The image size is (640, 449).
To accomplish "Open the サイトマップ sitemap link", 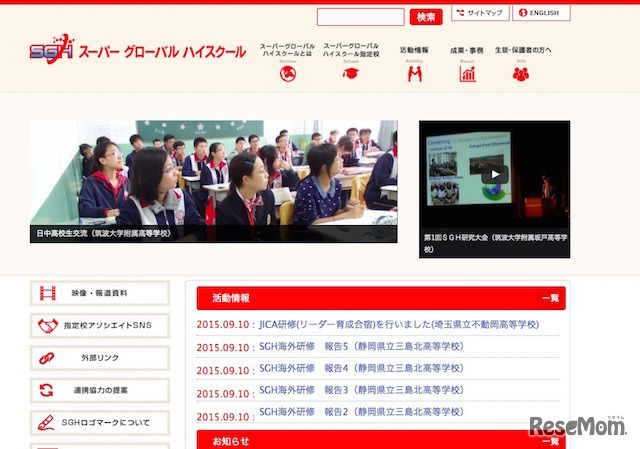I will (480, 13).
